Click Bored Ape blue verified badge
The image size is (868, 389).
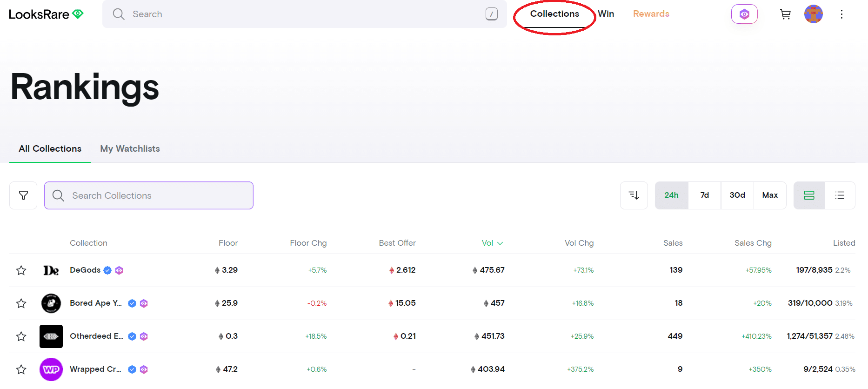(132, 303)
